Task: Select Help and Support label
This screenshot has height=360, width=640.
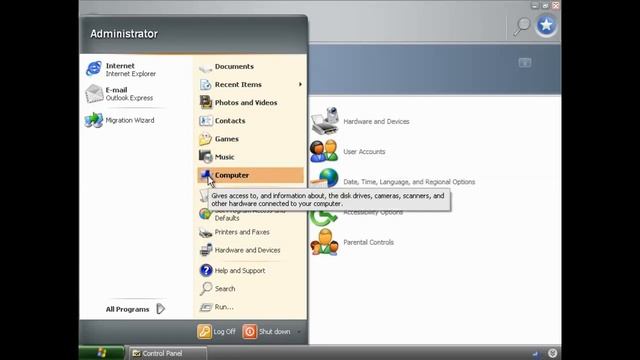Action: pyautogui.click(x=240, y=271)
